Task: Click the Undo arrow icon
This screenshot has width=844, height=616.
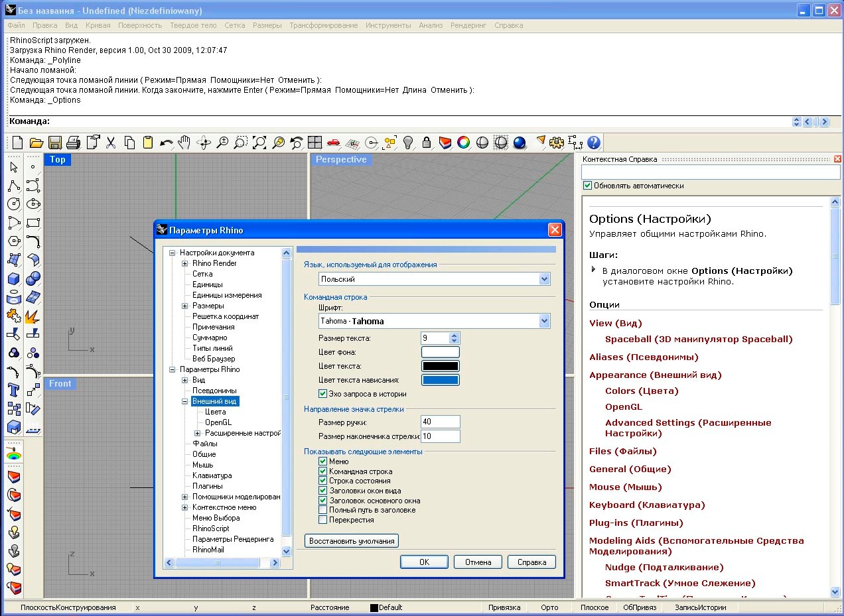Action: pyautogui.click(x=166, y=143)
